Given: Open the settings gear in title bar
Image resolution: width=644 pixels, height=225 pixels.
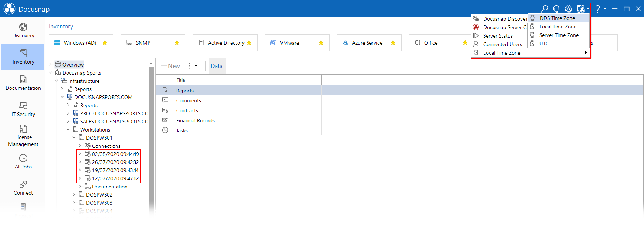Looking at the screenshot, I should 569,9.
